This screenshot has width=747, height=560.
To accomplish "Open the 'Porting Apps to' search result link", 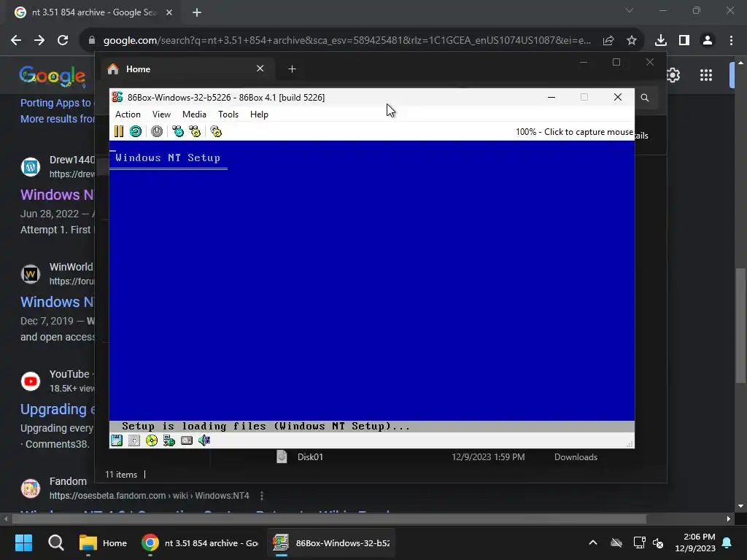I will [55, 103].
